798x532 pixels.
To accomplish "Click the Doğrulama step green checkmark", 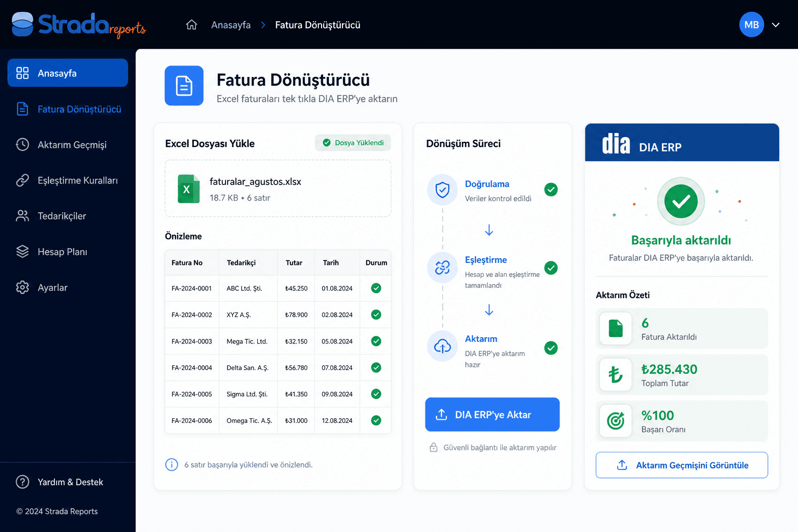I will pos(551,190).
